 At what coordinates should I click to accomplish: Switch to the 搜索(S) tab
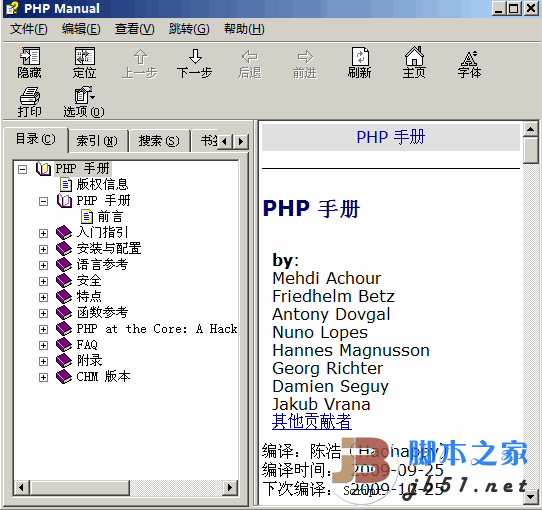(x=159, y=141)
